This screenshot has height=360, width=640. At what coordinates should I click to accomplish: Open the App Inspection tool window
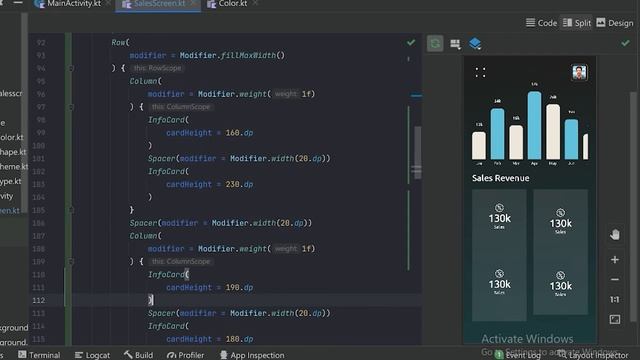pos(252,355)
